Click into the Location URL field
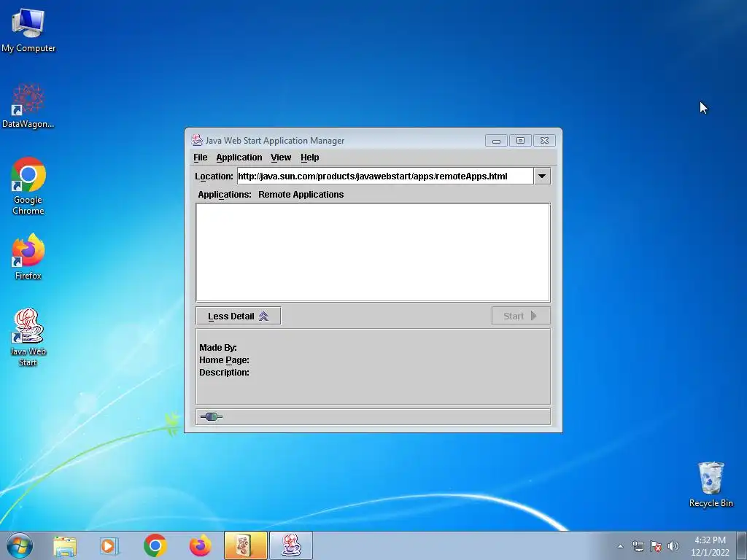 (x=385, y=176)
